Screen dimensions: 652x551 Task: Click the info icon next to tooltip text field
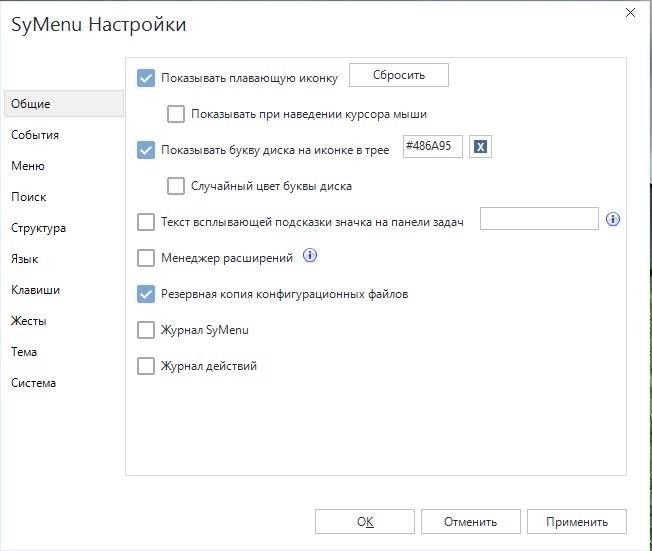point(613,219)
